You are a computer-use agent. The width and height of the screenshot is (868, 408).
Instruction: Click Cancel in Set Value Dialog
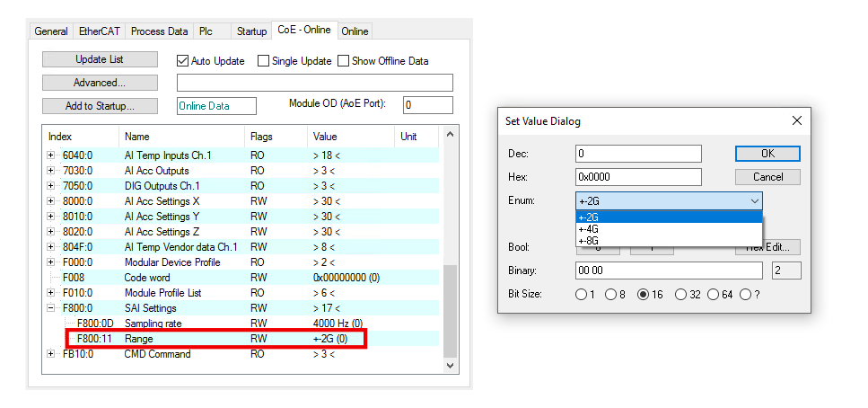767,177
